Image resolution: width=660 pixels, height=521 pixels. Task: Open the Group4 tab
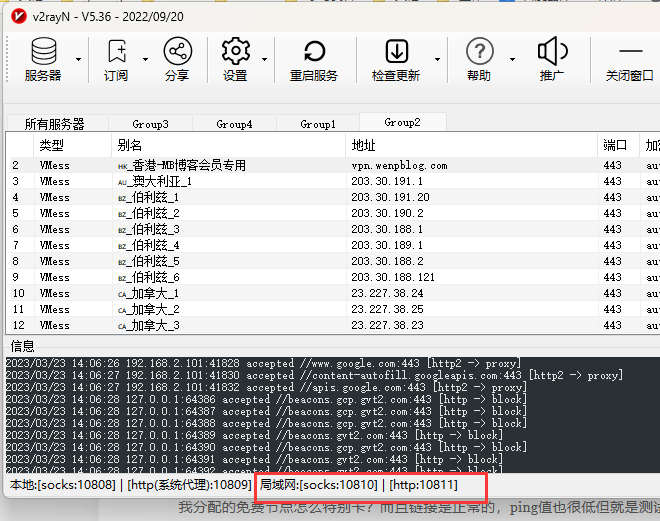pyautogui.click(x=234, y=124)
